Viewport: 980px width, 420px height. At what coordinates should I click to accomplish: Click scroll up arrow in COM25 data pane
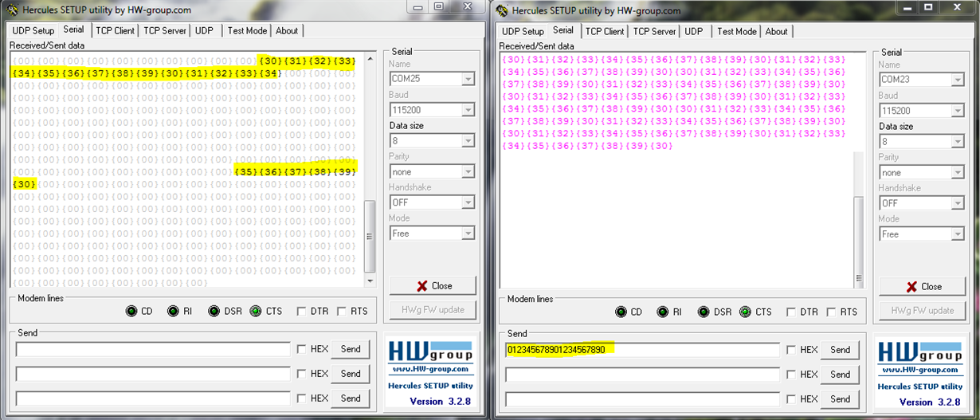point(370,59)
